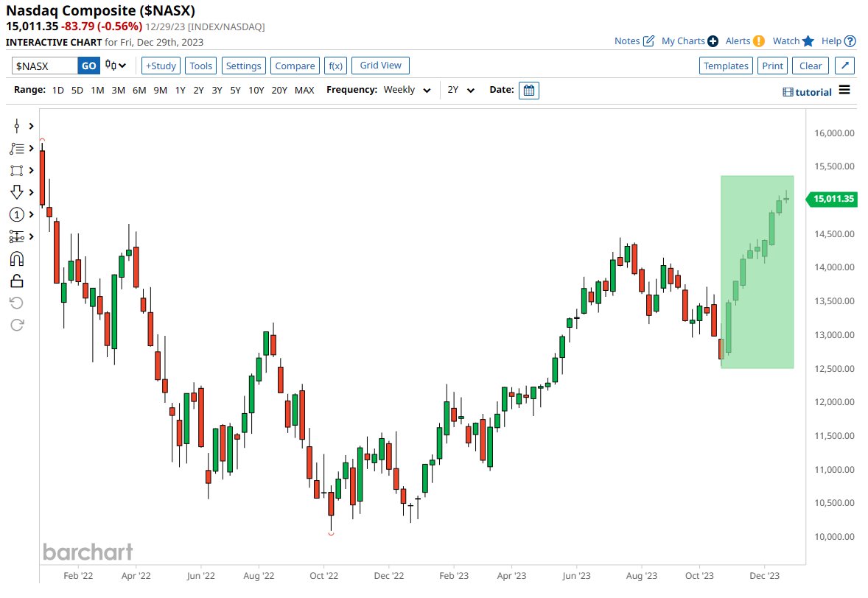Select the crosshair cursor tool
The height and width of the screenshot is (598, 868).
[17, 126]
